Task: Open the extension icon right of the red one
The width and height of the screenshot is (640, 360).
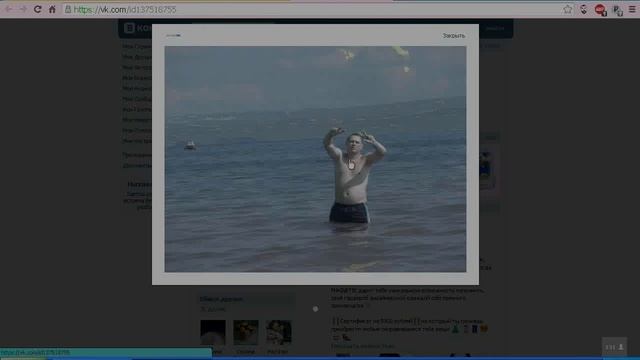Action: coord(618,10)
